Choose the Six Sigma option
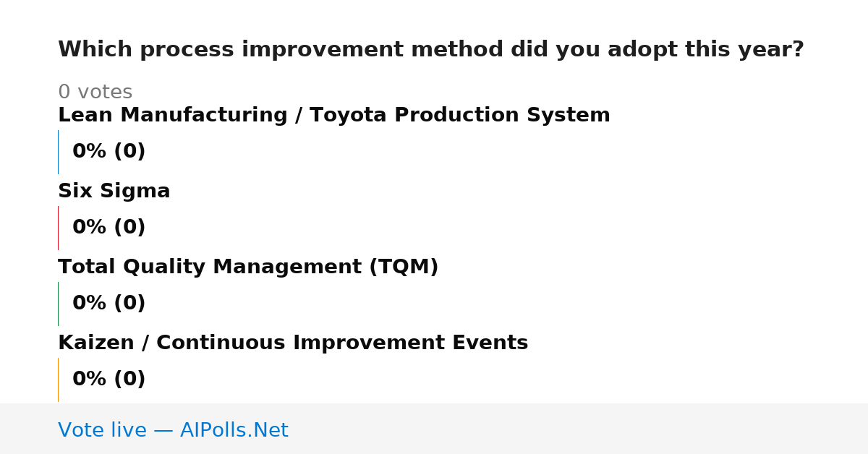 pos(114,191)
